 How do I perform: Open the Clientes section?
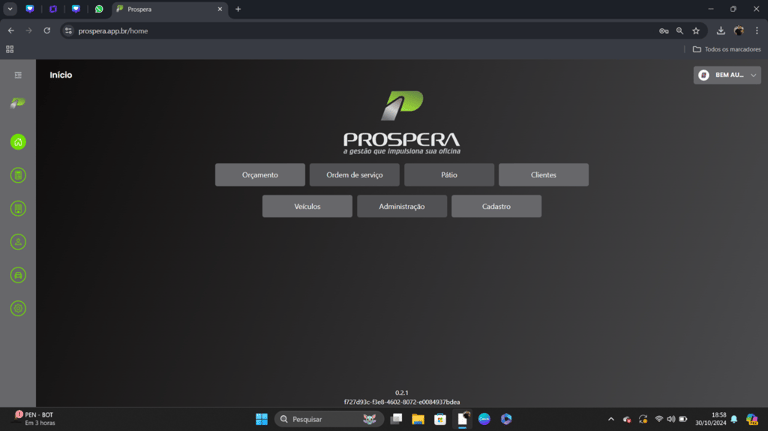coord(544,175)
